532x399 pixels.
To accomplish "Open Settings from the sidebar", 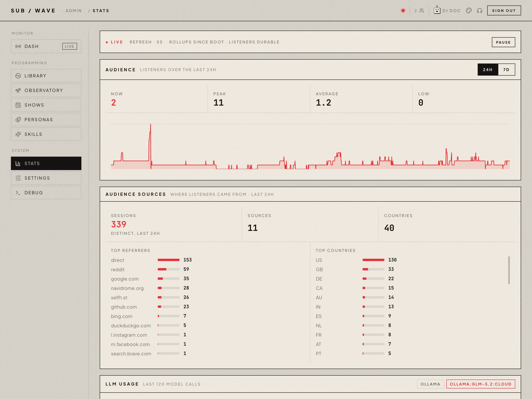I will point(46,178).
